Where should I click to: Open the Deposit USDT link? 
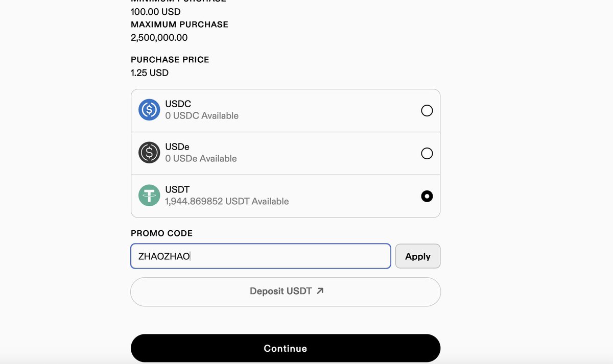[286, 292]
